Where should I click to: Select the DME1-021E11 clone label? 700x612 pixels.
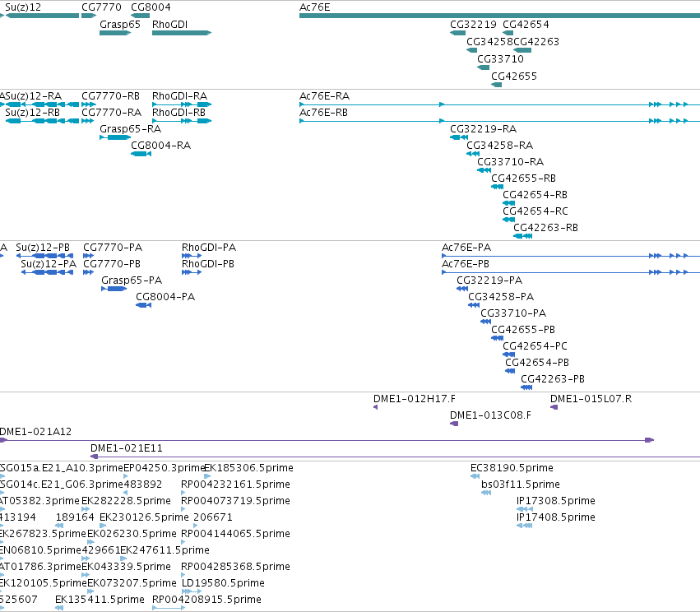(127, 448)
